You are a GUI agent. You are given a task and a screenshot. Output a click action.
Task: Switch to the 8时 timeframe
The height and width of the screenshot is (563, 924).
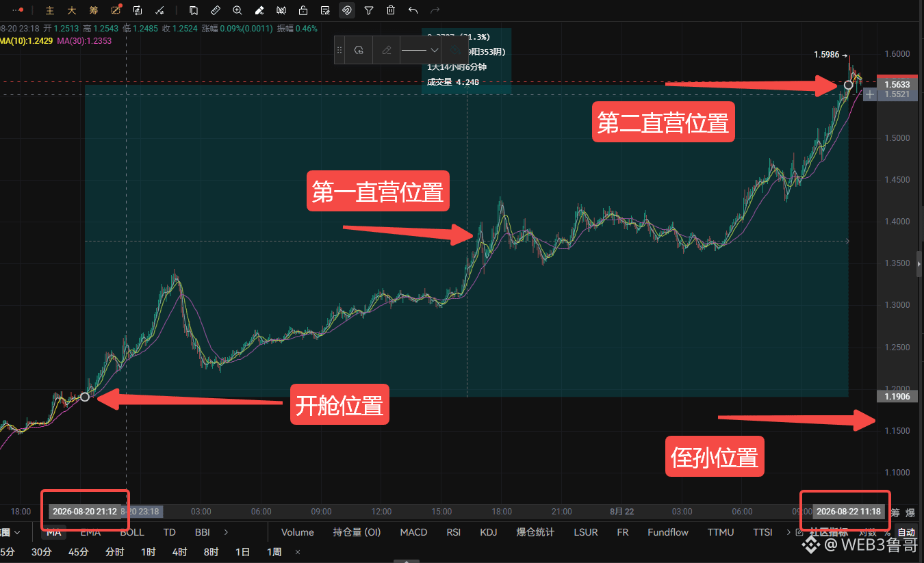pyautogui.click(x=211, y=552)
